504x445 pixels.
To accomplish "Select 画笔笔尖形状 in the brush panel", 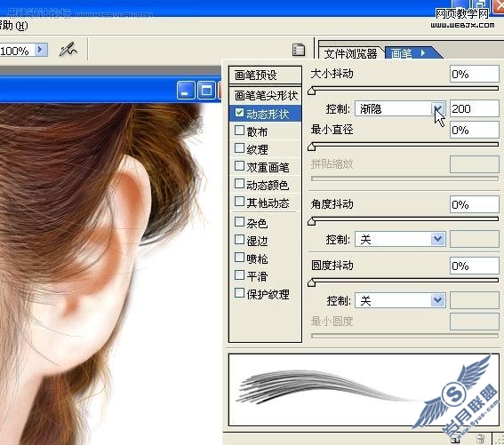I will (x=265, y=95).
